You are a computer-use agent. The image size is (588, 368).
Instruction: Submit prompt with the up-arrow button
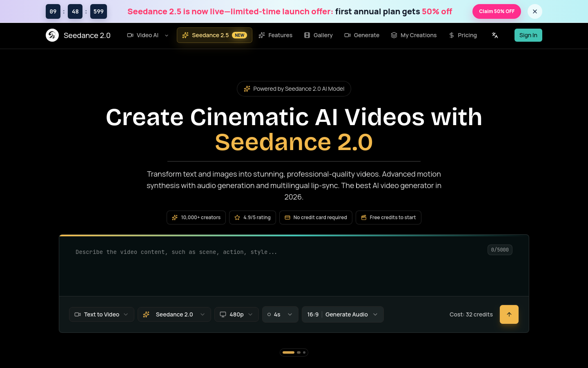(509, 314)
